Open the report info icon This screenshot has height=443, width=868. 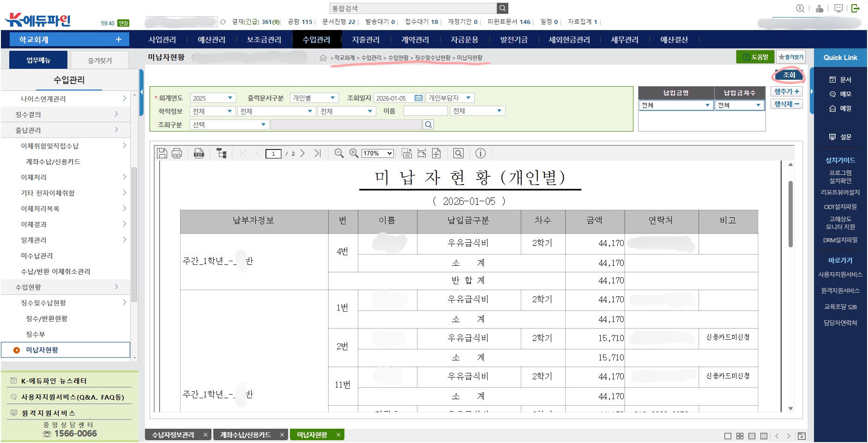pyautogui.click(x=480, y=154)
